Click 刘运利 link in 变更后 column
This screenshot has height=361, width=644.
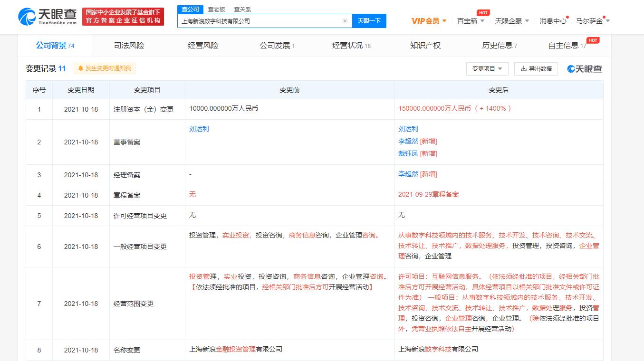tap(408, 129)
